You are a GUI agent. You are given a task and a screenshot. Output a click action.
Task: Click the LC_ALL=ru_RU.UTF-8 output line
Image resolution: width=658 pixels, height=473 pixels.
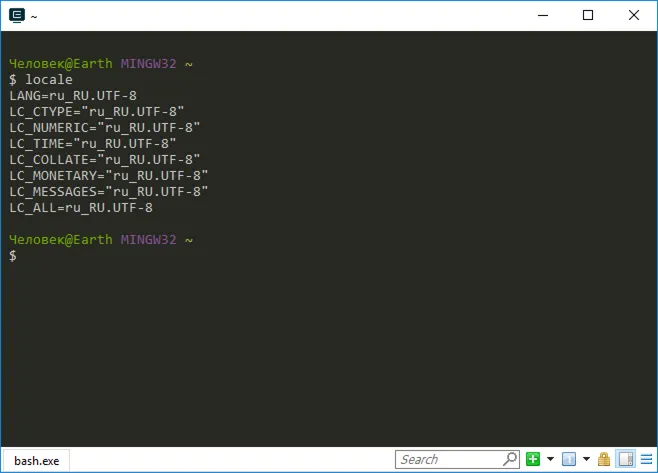(81, 207)
